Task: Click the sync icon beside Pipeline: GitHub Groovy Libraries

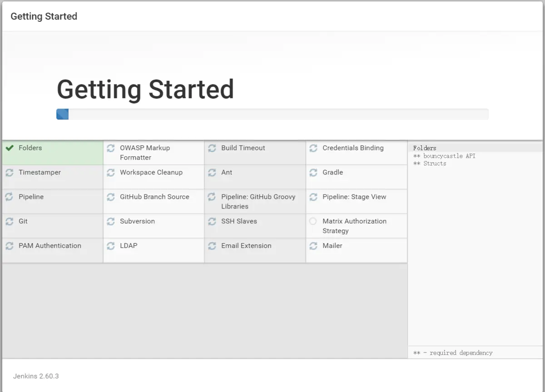Action: point(212,197)
